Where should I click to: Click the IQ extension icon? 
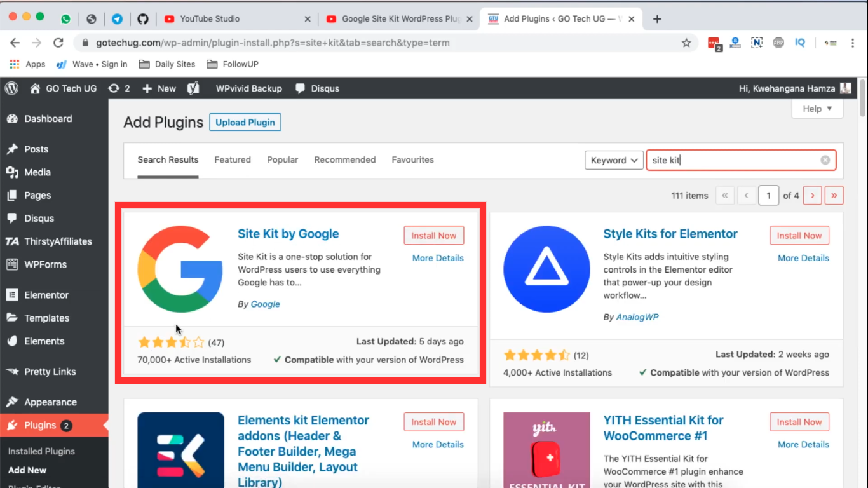(800, 43)
